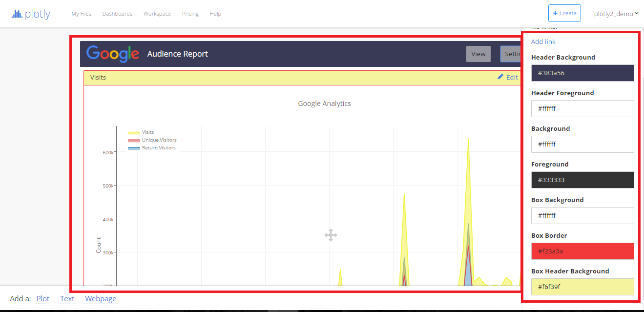644x312 pixels.
Task: Click the pencil Edit icon on Visits box
Action: click(x=500, y=77)
